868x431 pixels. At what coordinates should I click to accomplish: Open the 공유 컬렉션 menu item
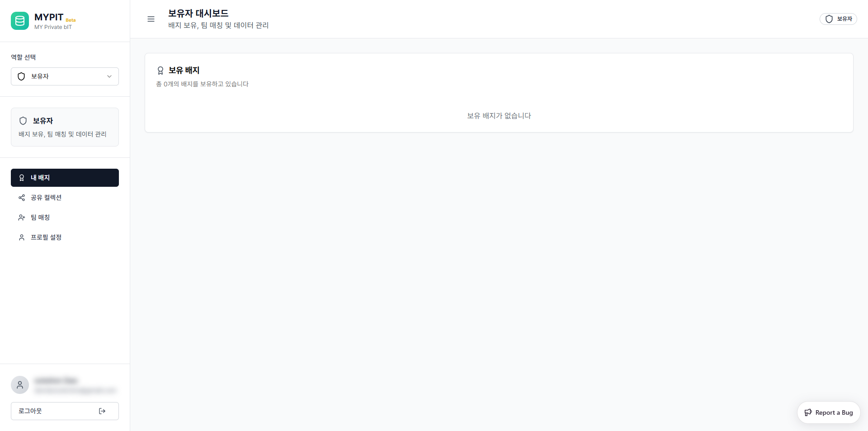(x=46, y=198)
